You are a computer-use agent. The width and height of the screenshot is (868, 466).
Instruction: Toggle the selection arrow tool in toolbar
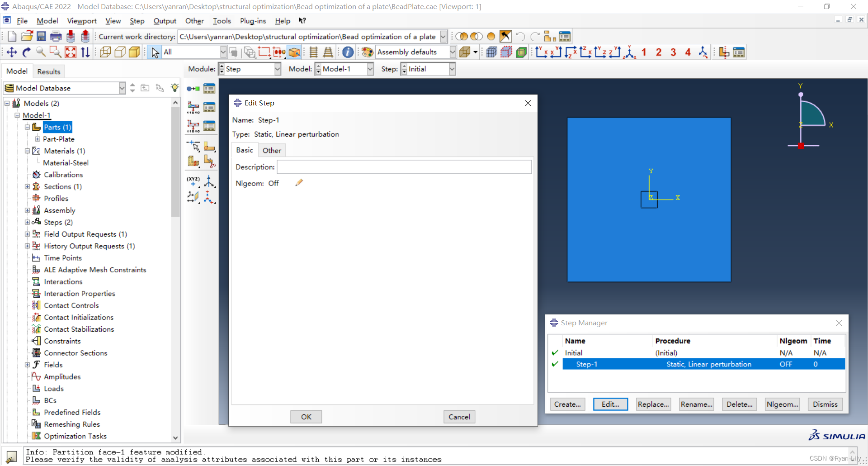click(155, 52)
